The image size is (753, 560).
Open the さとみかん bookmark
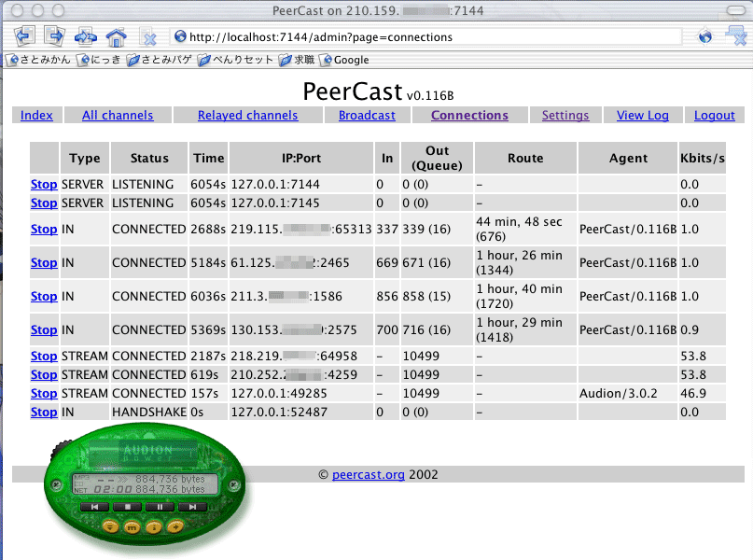[40, 60]
